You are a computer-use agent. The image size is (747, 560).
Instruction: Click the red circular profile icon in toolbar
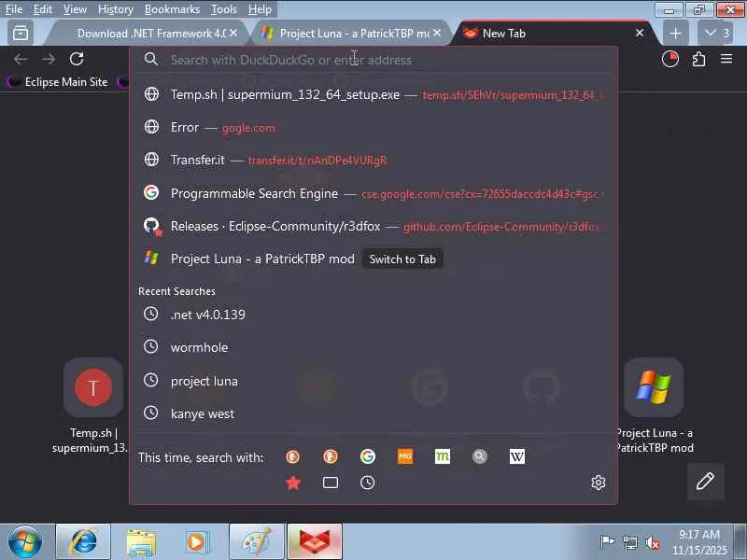[670, 59]
